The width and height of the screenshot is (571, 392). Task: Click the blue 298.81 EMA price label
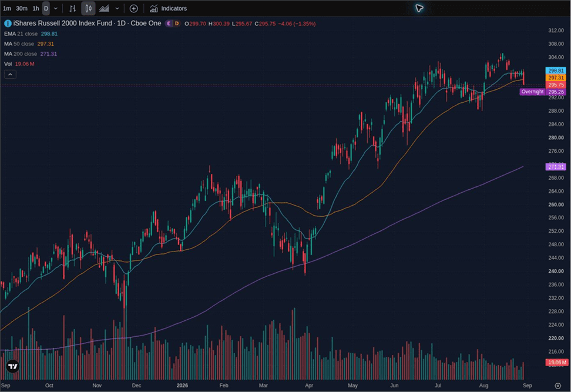pyautogui.click(x=556, y=71)
